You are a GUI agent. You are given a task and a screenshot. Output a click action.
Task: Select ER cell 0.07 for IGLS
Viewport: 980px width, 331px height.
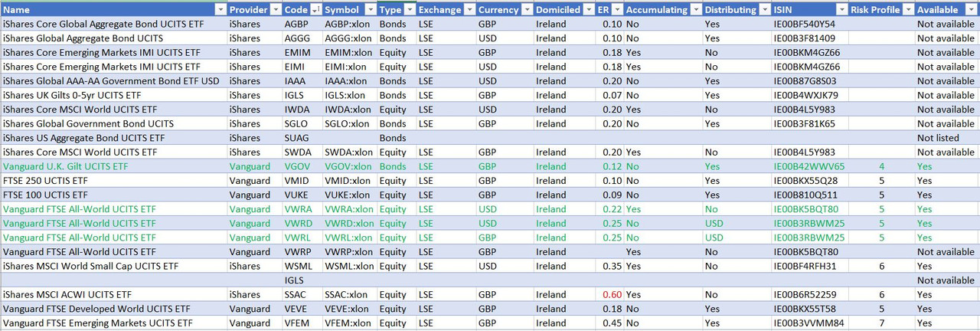(x=609, y=95)
